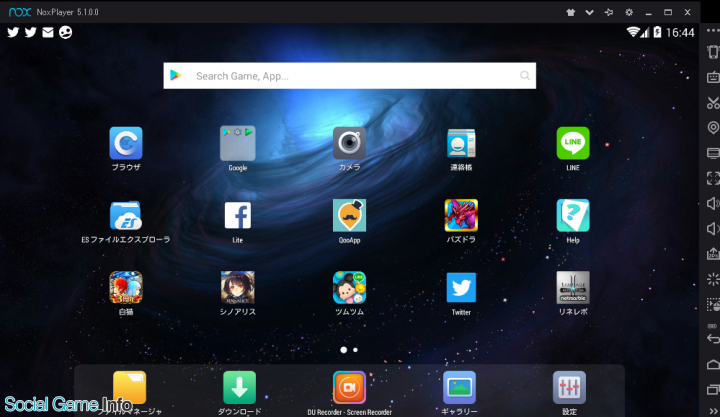The height and width of the screenshot is (417, 720).
Task: Launch the シノアリス game
Action: click(x=237, y=287)
